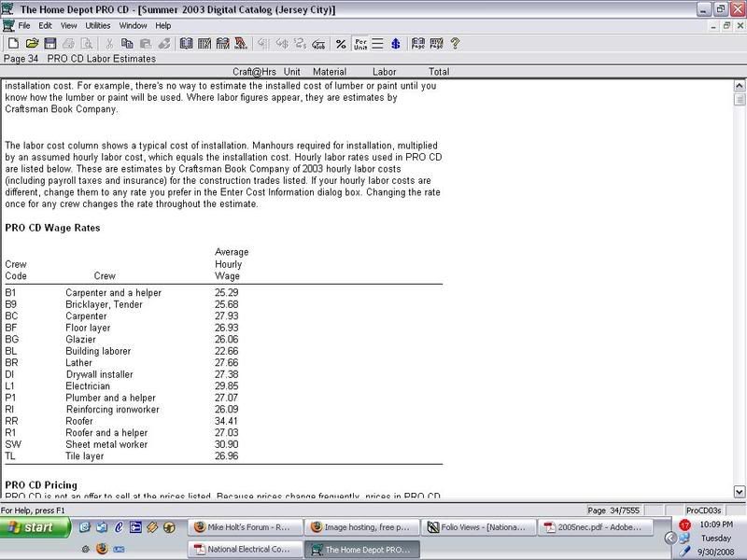Click the percent markup icon
747x560 pixels.
[341, 44]
